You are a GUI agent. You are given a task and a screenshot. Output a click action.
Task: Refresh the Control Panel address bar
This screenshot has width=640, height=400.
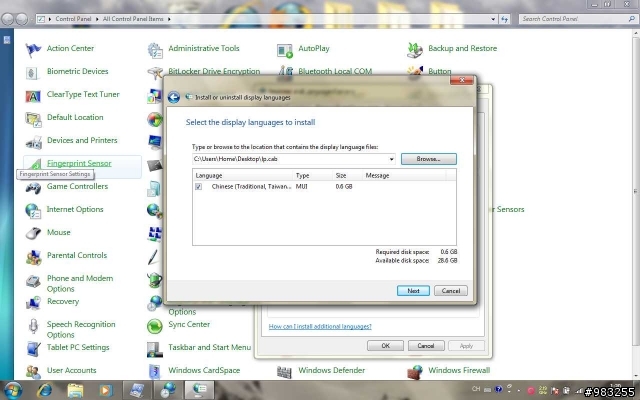[x=504, y=19]
